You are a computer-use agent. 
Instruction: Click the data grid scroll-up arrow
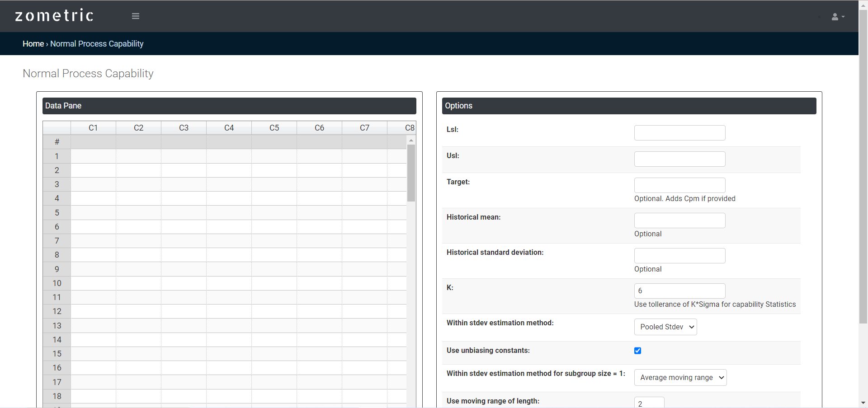[x=411, y=141]
